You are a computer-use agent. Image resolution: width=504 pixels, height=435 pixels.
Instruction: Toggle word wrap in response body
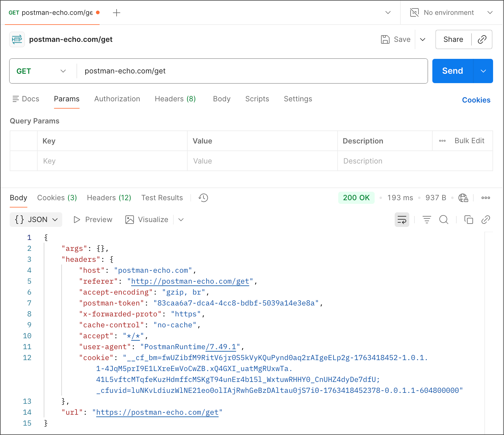[402, 220]
